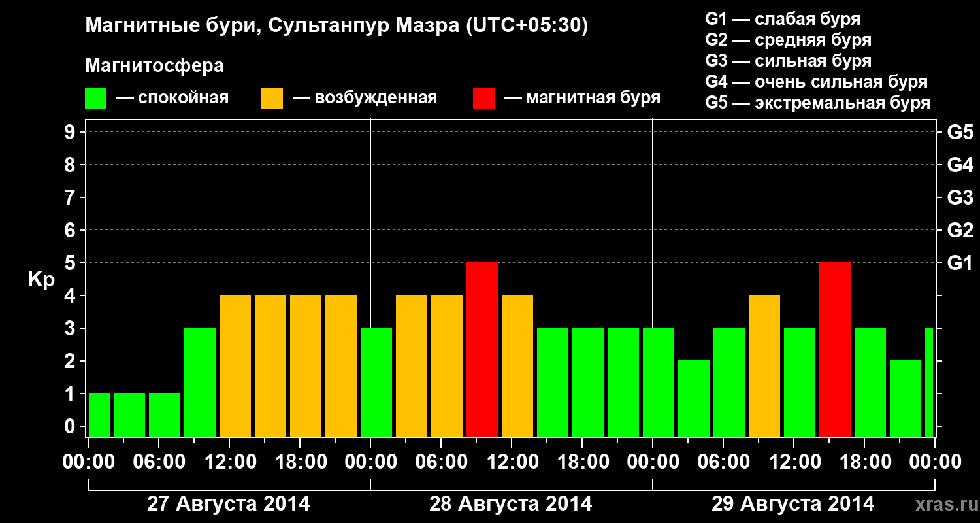Click the — магнитная буря legend text
980x523 pixels.
(x=582, y=98)
